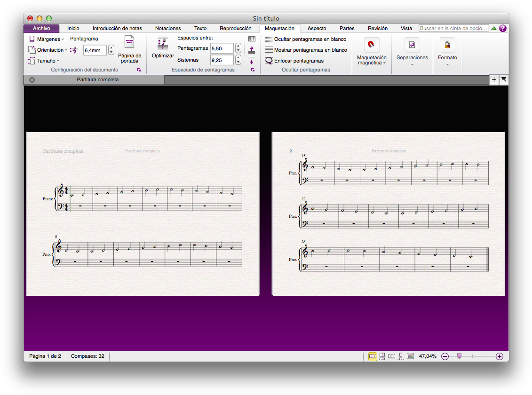Open the Aspecto tab

tap(317, 29)
